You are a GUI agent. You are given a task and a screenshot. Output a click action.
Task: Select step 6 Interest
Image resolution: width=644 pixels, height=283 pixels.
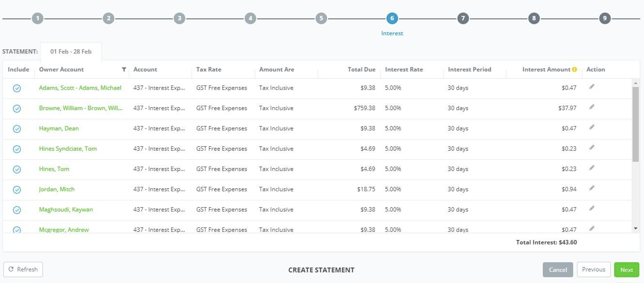(x=392, y=18)
